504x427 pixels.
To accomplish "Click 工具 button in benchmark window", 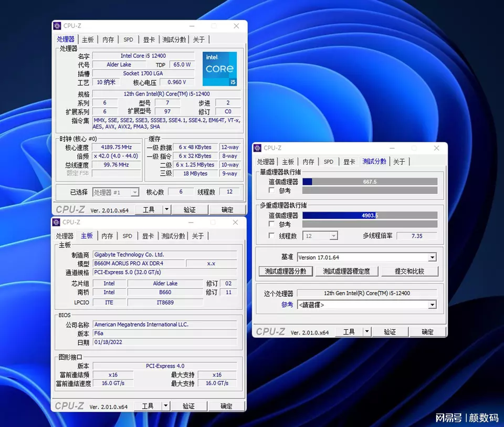I will click(349, 331).
